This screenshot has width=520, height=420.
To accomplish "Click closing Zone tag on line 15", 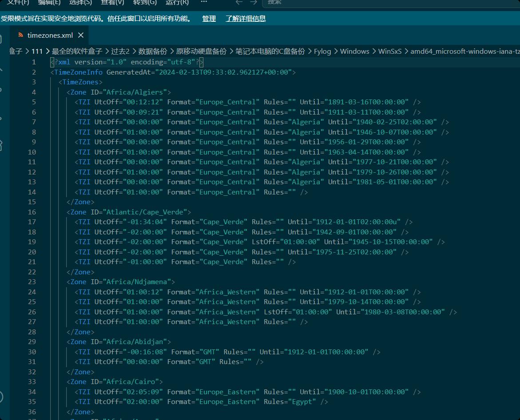I will point(80,202).
